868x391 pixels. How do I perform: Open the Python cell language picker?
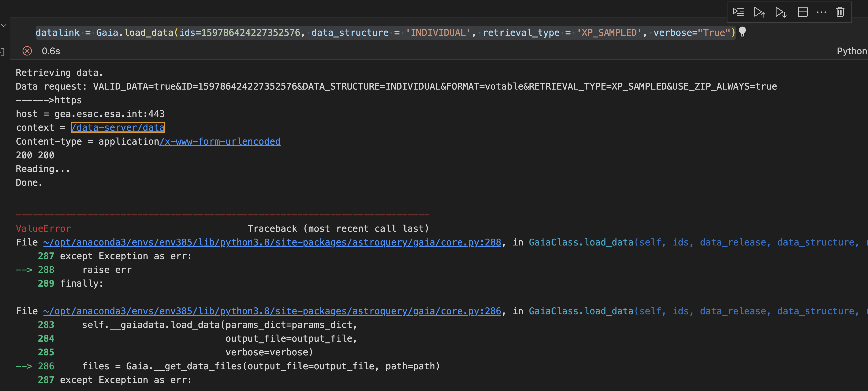pos(851,51)
